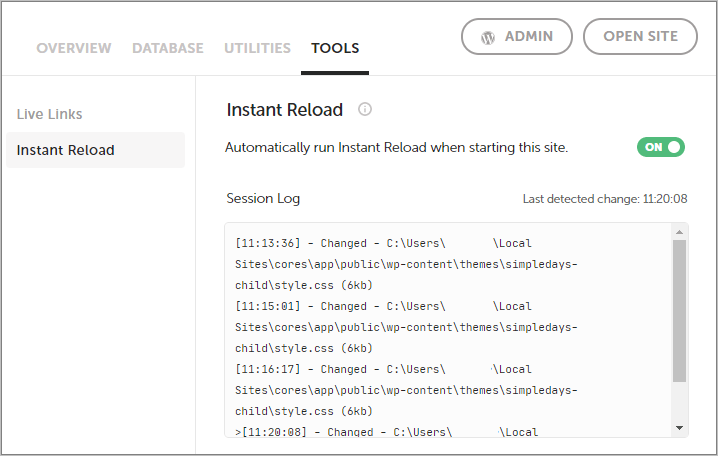Select Live Links in the sidebar
The width and height of the screenshot is (718, 456).
(x=49, y=114)
